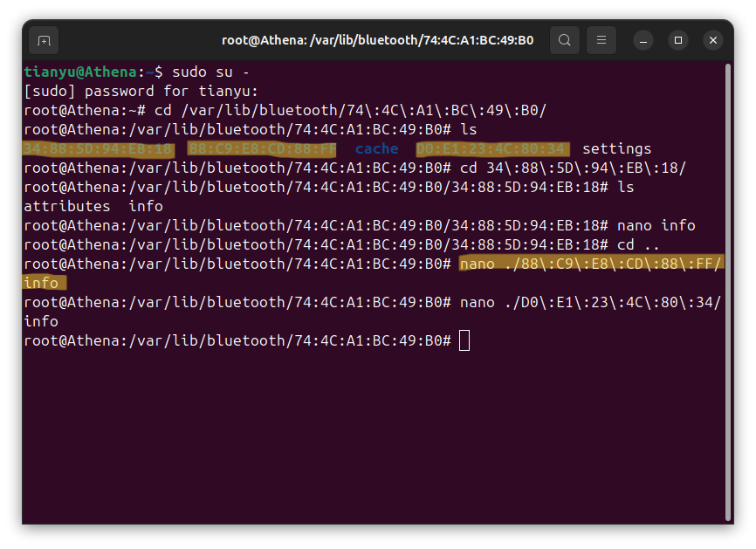Click the highlighted 34:88:5D:94:EB:18 directory entry

98,149
